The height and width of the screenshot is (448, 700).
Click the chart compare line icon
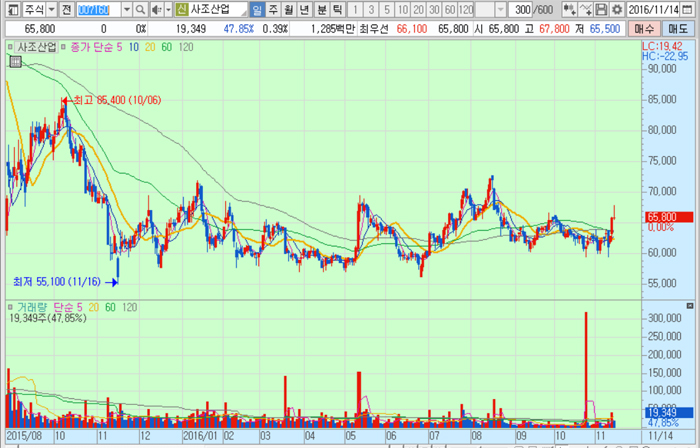click(586, 9)
